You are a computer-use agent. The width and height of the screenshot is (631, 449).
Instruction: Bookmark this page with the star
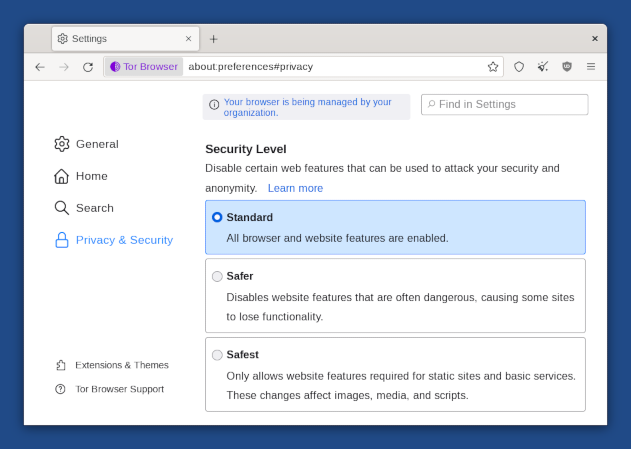pos(493,67)
